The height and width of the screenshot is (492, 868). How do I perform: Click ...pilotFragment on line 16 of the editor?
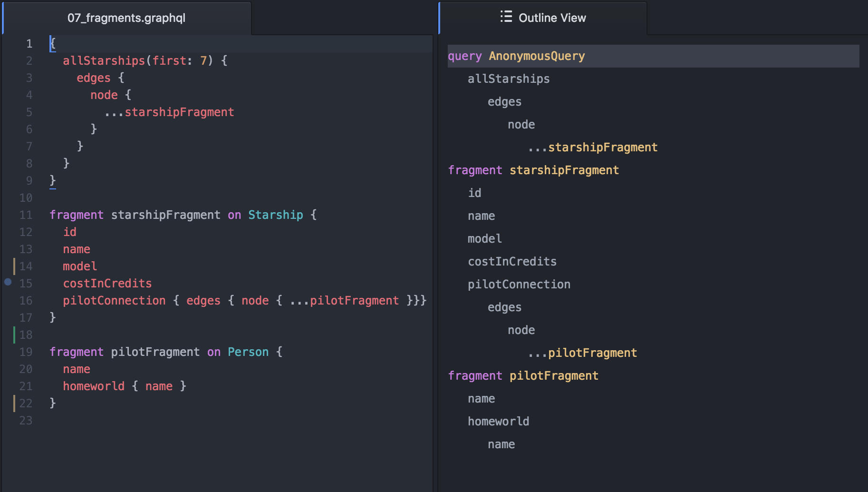point(344,301)
